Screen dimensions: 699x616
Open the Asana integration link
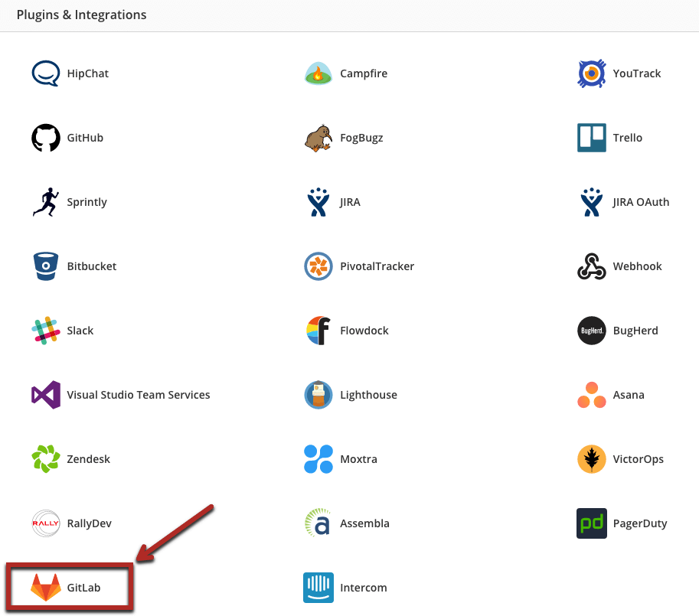(x=629, y=395)
